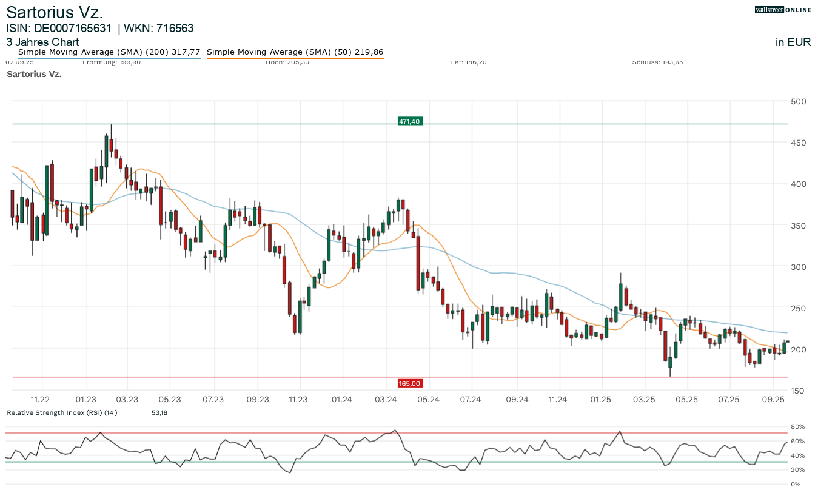The width and height of the screenshot is (818, 504).
Task: Click the WKN: 716563 text
Action: [x=159, y=28]
